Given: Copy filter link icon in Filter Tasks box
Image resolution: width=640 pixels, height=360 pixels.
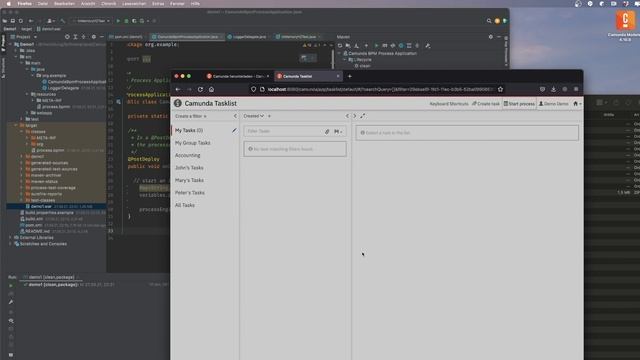Looking at the screenshot, I should (x=327, y=131).
